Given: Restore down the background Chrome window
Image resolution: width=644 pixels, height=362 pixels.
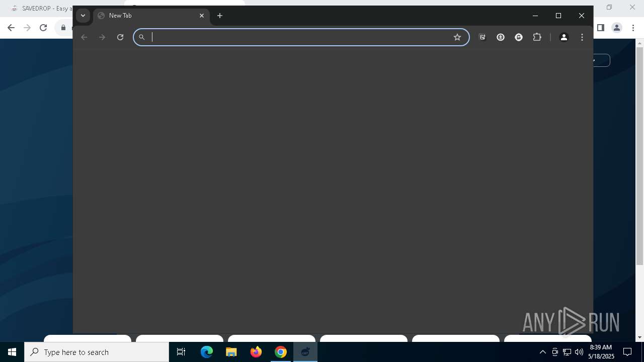Looking at the screenshot, I should 609,7.
